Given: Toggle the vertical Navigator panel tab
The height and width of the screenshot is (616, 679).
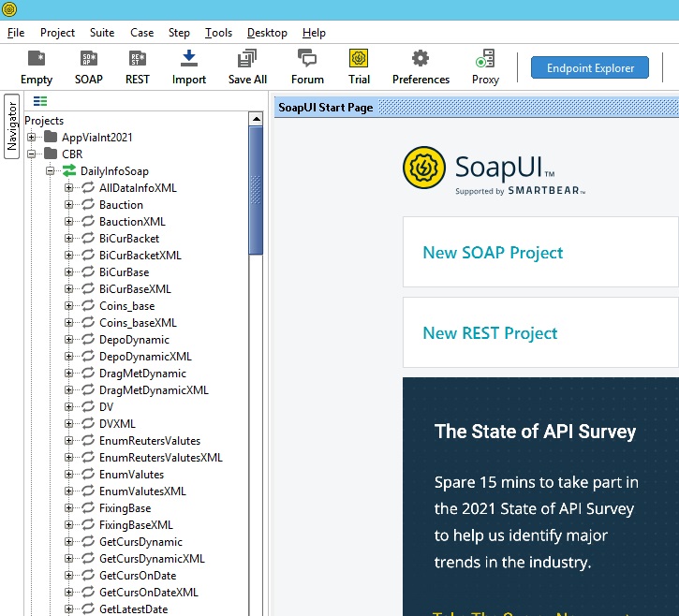Looking at the screenshot, I should click(x=11, y=126).
